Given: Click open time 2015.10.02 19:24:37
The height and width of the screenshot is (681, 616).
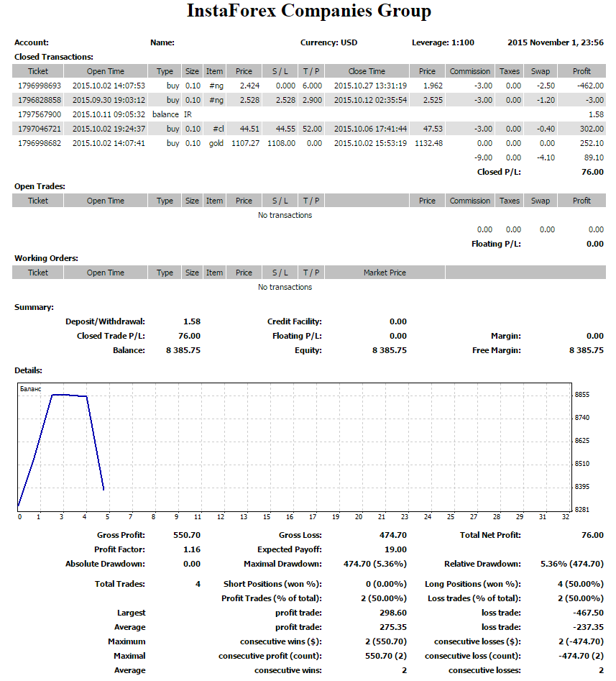Looking at the screenshot, I should tap(109, 129).
